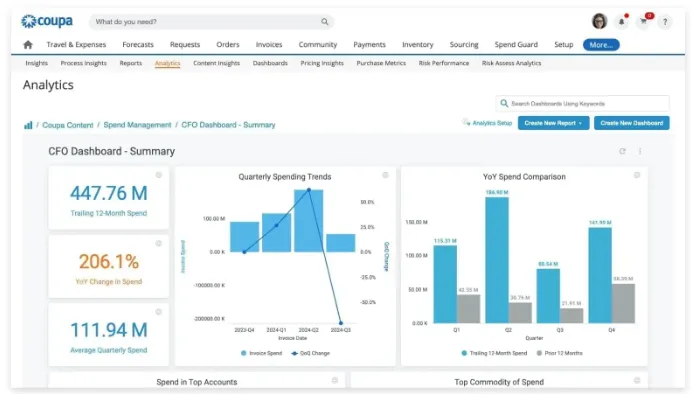The height and width of the screenshot is (394, 697).
Task: Switch to Risk Performance tab
Action: coord(444,63)
